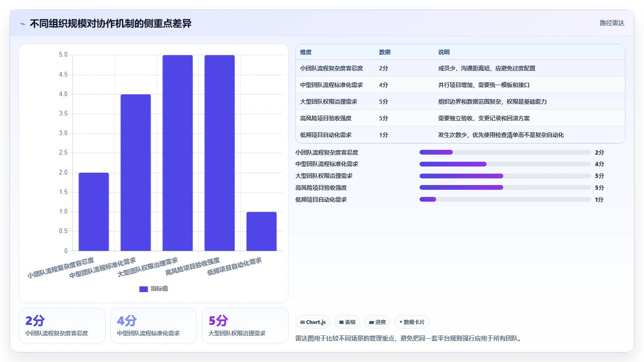Click the Chart.js tag chip
The height and width of the screenshot is (362, 644).
pos(313,322)
